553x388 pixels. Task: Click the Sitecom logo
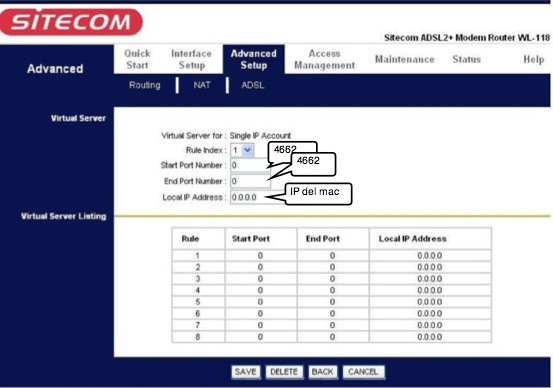(x=71, y=22)
